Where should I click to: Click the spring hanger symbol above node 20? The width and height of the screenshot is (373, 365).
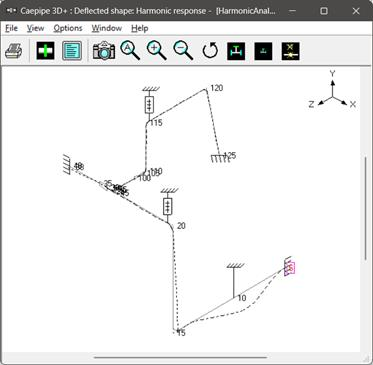168,206
